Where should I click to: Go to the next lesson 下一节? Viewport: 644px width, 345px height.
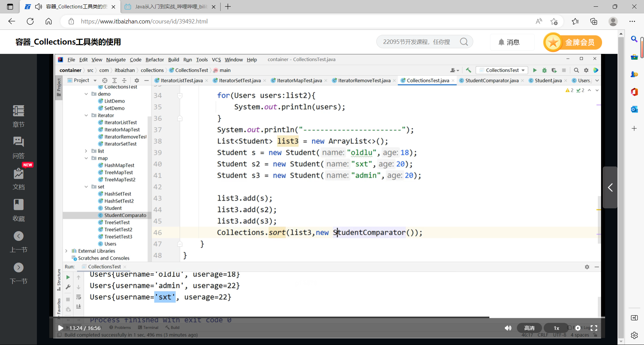pyautogui.click(x=18, y=273)
